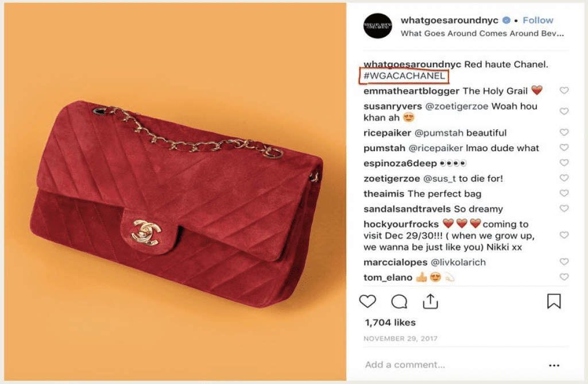Click the red Chanel bag photo
Image resolution: width=588 pixels, height=384 pixels.
pyautogui.click(x=175, y=192)
